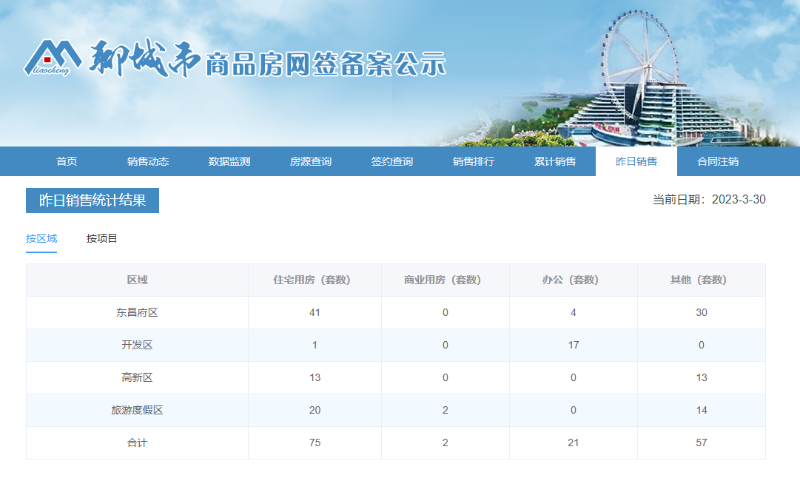Viewport: 800px width, 478px height.
Task: Go to 销售动态 in navigation bar
Action: tap(147, 162)
